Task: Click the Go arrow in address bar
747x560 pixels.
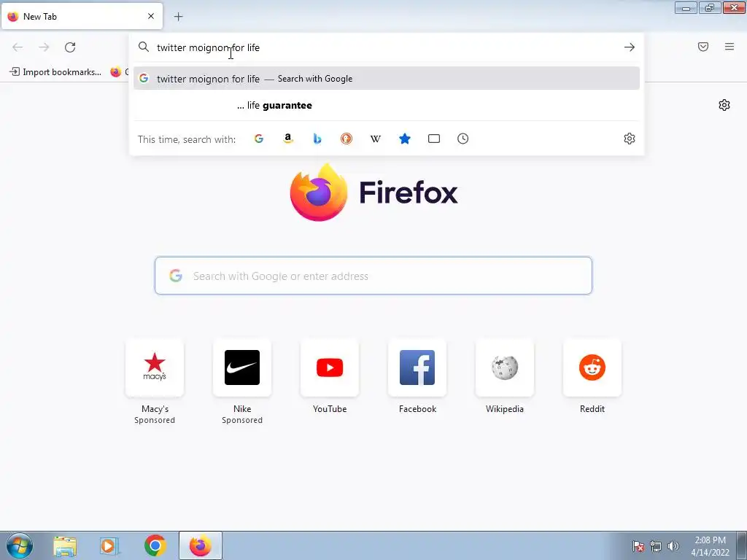Action: tap(630, 47)
